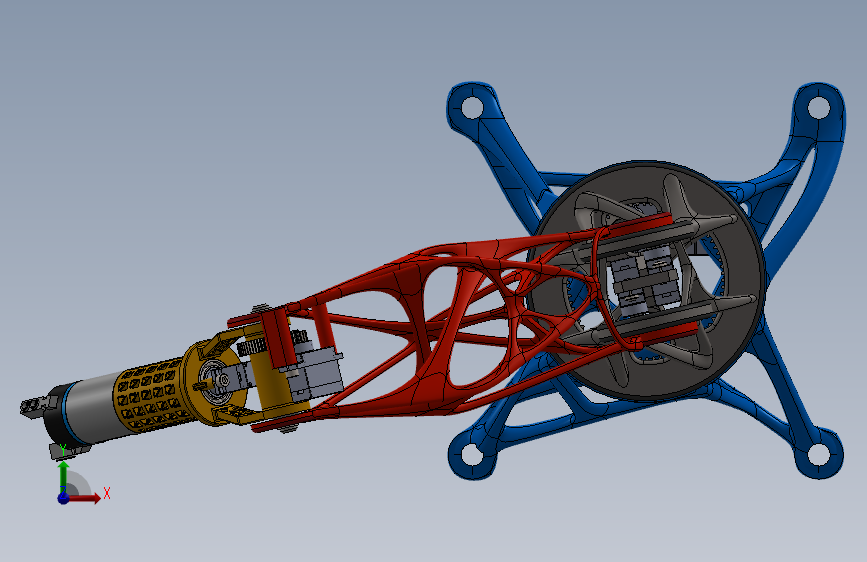Click the blue Z axis ball of triad
The height and width of the screenshot is (562, 867).
click(64, 498)
